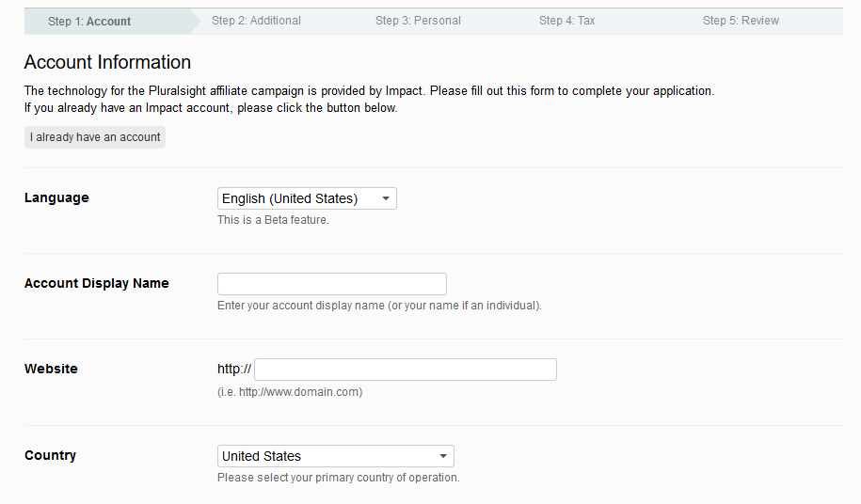The height and width of the screenshot is (504, 861).
Task: Click the Country field label
Action: [x=50, y=455]
